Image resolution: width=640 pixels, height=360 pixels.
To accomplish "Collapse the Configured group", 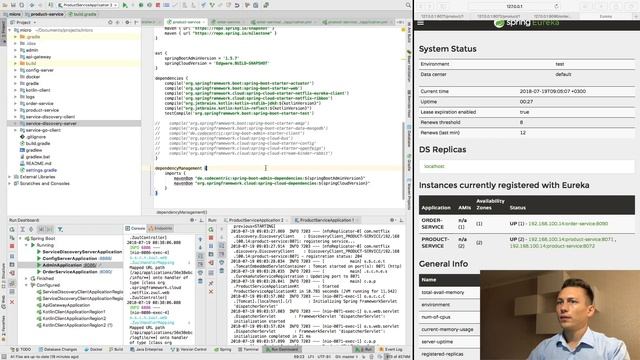I will [26, 285].
